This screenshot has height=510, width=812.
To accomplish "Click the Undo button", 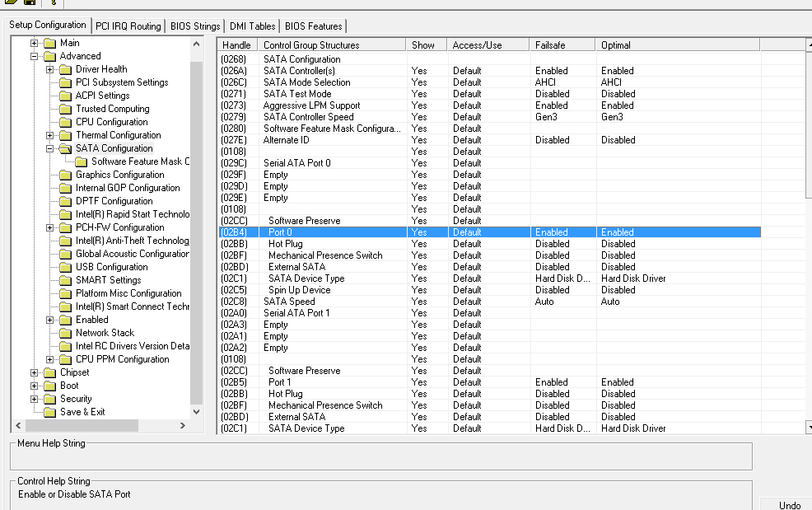I will [789, 505].
